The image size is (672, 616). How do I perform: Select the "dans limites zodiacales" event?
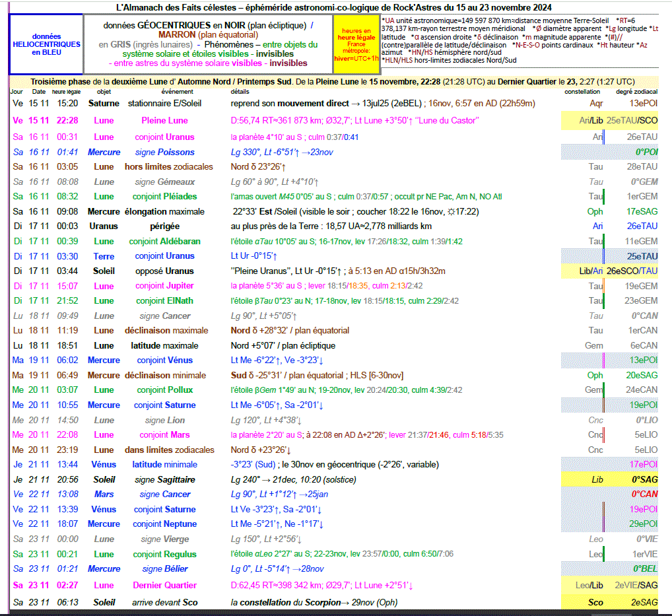169,450
